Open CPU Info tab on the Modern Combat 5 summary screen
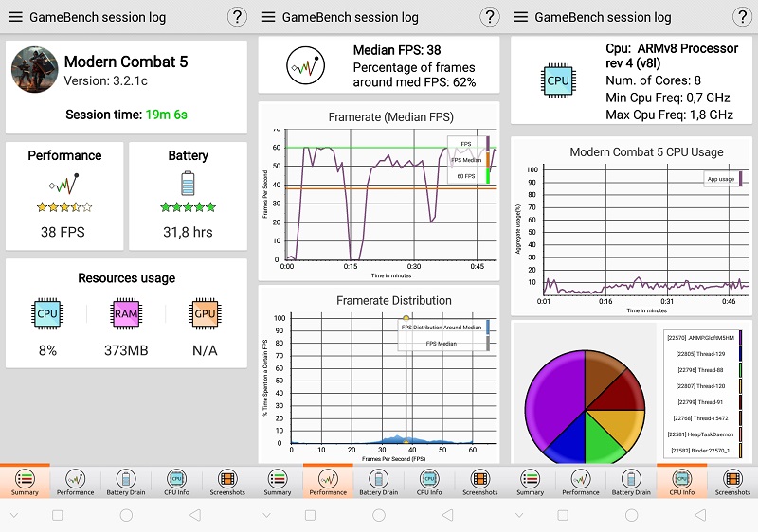 click(x=176, y=482)
